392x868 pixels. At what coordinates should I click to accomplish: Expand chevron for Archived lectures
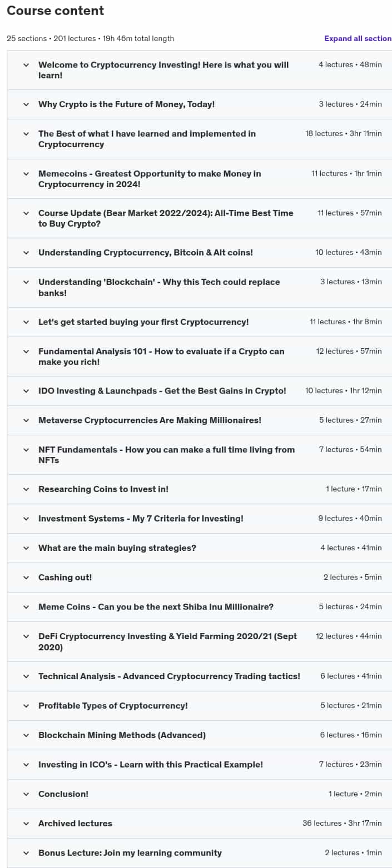coord(26,824)
